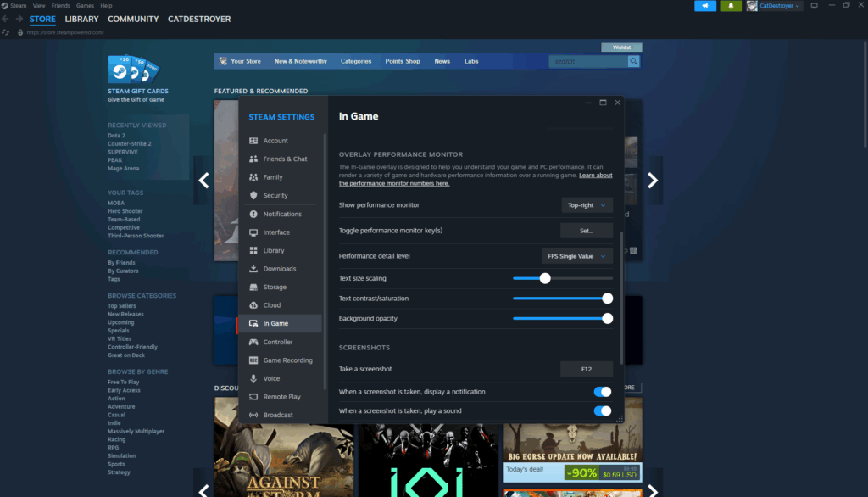Screen dimensions: 868x497
Task: Open Remote Play icon
Action: (253, 397)
